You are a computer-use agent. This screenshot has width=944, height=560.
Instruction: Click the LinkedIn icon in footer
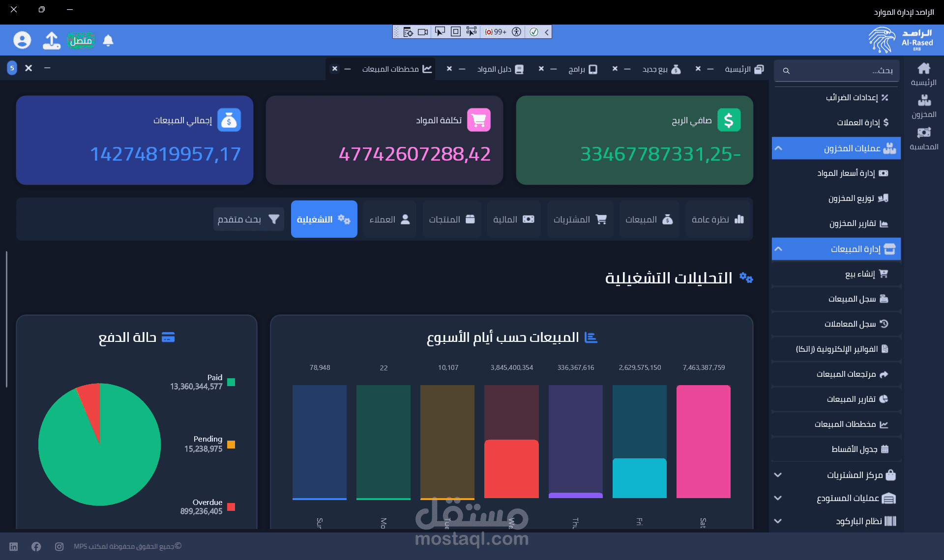[x=14, y=546]
